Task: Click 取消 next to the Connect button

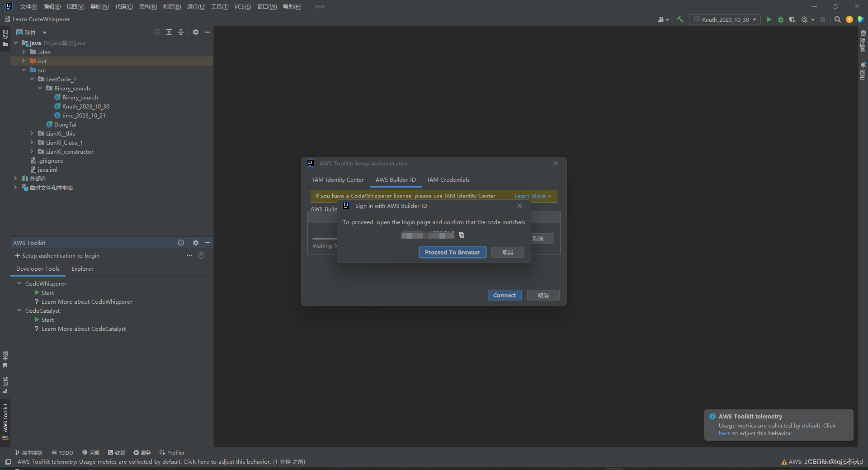Action: [543, 295]
